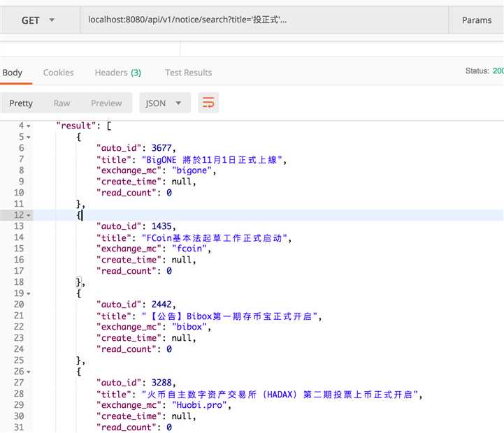This screenshot has height=433, width=504.
Task: Click the auto_id value 3288
Action: pos(161,383)
